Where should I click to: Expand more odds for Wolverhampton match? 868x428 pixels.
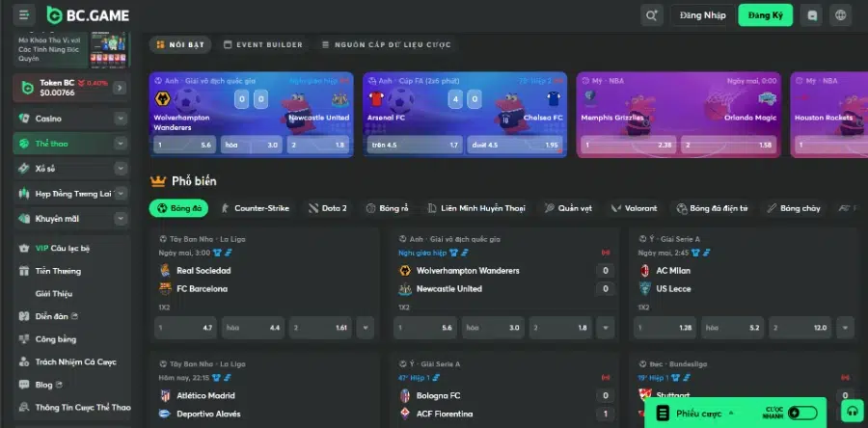click(x=606, y=328)
